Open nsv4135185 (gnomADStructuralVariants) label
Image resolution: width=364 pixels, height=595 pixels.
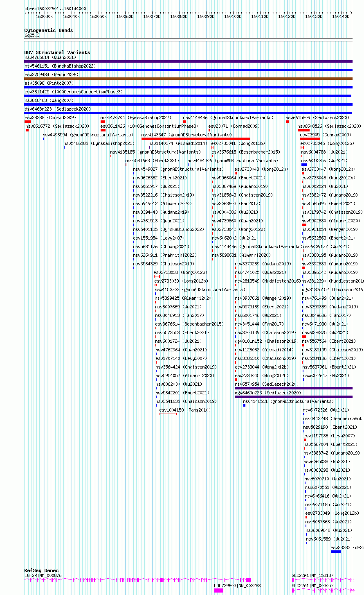[x=156, y=152]
